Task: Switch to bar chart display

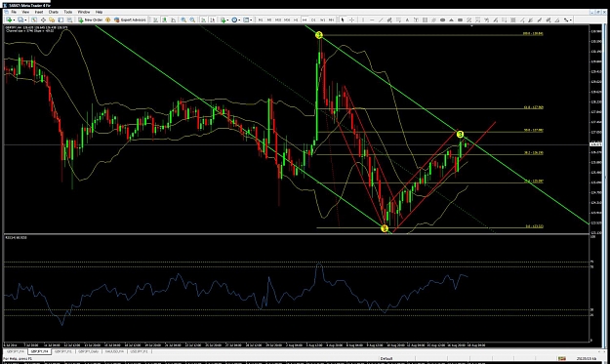Action: (155, 20)
